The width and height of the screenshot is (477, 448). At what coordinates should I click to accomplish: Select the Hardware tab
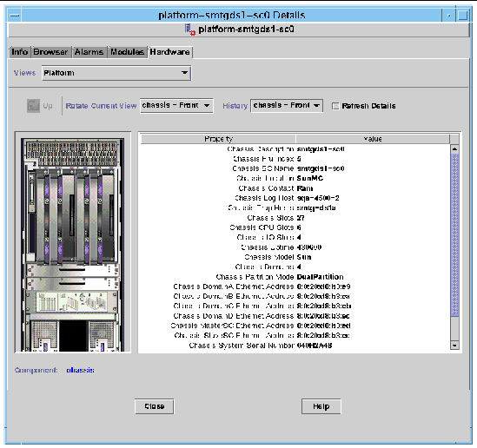click(x=169, y=52)
